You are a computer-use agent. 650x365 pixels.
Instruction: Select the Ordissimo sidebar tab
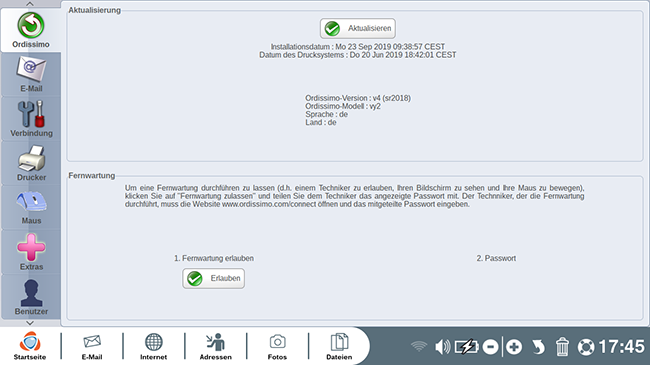tap(31, 30)
